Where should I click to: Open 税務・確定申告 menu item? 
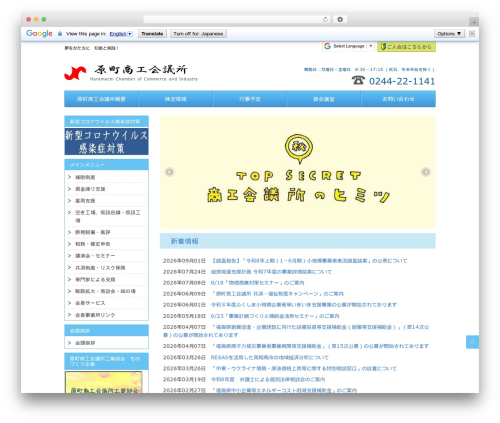[x=92, y=244]
